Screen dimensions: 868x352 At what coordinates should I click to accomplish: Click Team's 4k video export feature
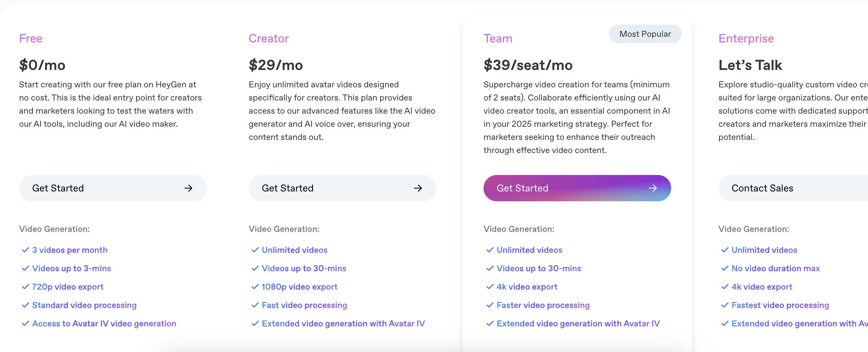[x=527, y=287]
